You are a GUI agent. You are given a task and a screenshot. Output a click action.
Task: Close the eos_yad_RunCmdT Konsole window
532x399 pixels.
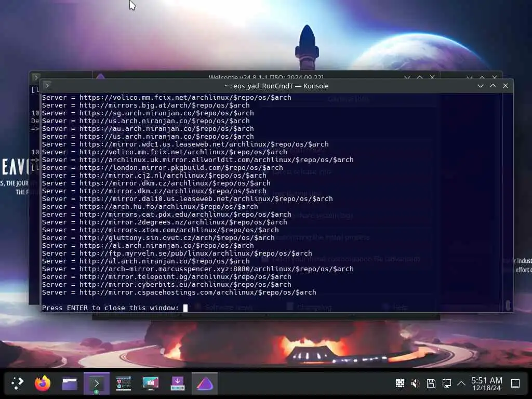pos(506,86)
